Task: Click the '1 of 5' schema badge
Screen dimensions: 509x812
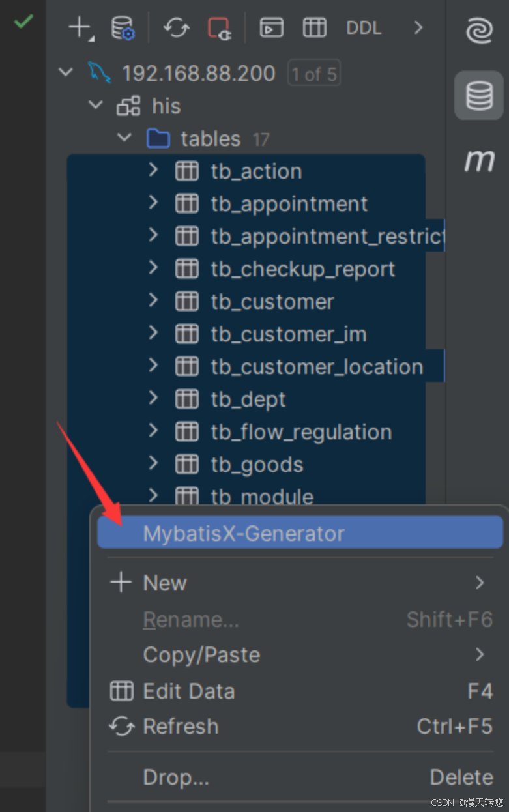Action: [x=313, y=74]
